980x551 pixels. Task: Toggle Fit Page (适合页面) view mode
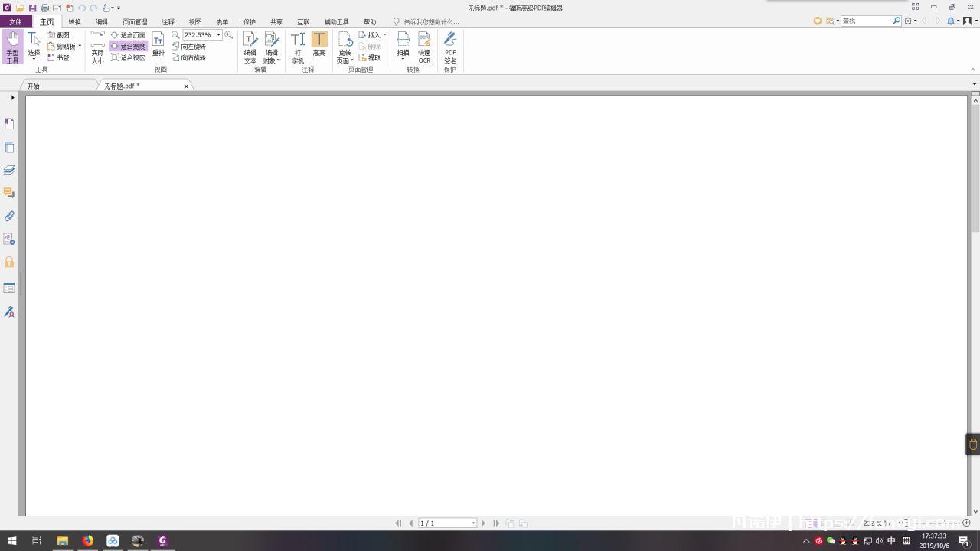[x=128, y=35]
